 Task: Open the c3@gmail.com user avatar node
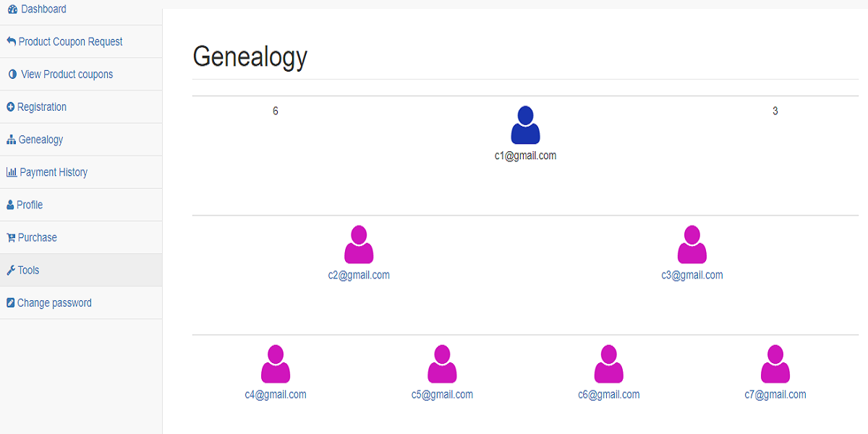click(692, 244)
